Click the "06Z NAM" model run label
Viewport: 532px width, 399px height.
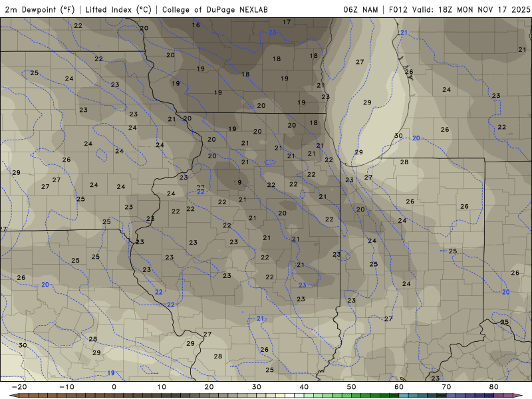coord(360,9)
